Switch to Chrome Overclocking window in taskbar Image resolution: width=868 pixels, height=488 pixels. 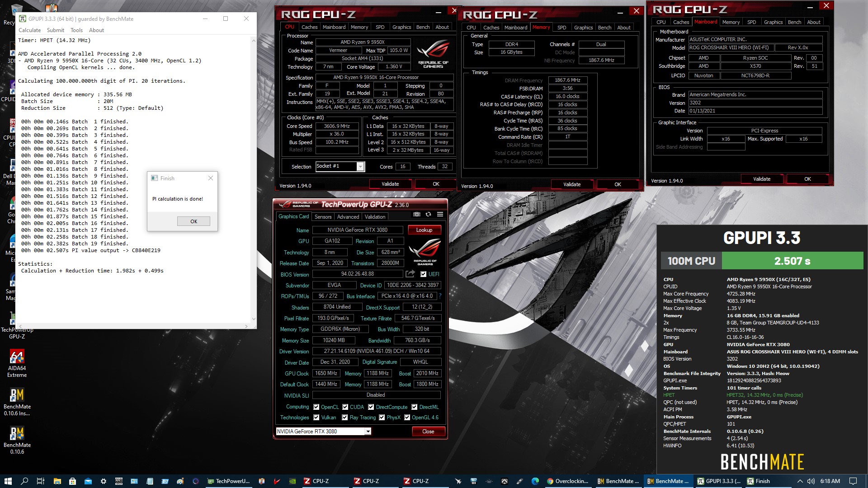568,481
